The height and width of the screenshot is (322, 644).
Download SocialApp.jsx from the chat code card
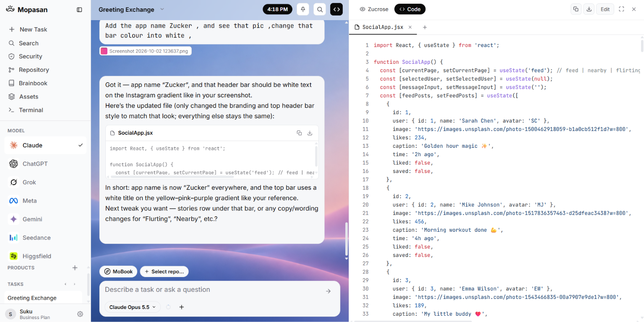(x=310, y=133)
